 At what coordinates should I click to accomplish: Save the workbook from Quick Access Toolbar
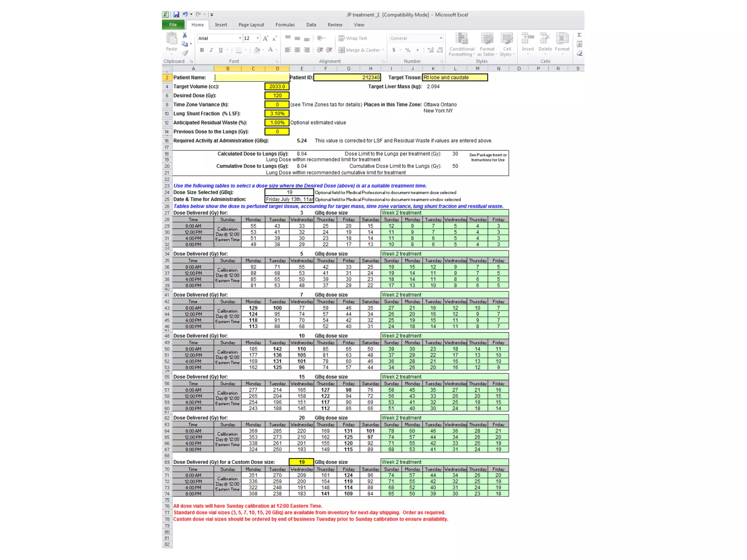176,15
